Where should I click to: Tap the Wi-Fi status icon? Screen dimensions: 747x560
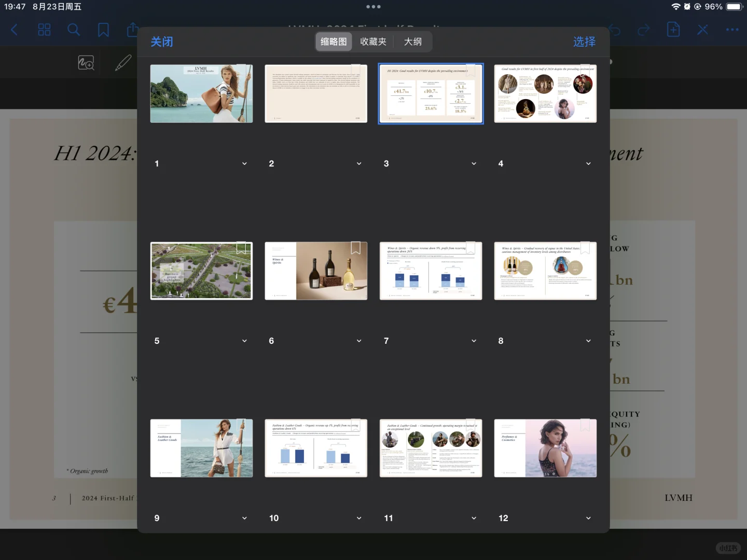point(676,7)
